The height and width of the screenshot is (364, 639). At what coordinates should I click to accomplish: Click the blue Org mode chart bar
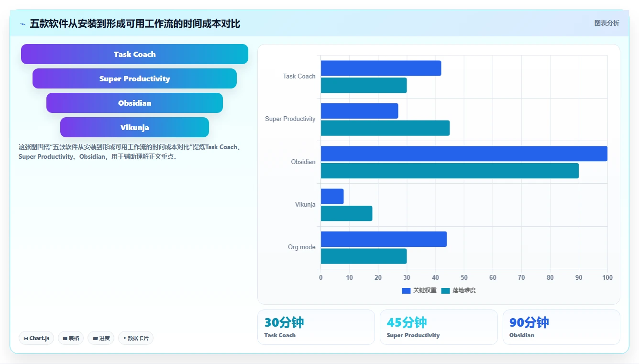[384, 239]
